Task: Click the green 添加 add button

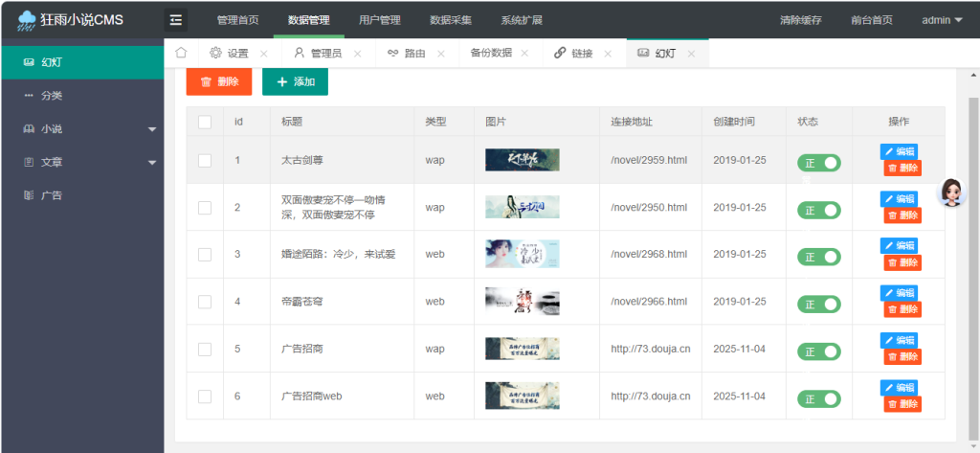Action: click(295, 82)
